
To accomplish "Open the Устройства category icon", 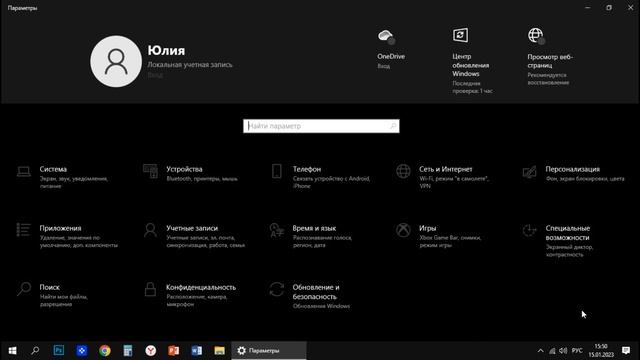I will point(150,171).
